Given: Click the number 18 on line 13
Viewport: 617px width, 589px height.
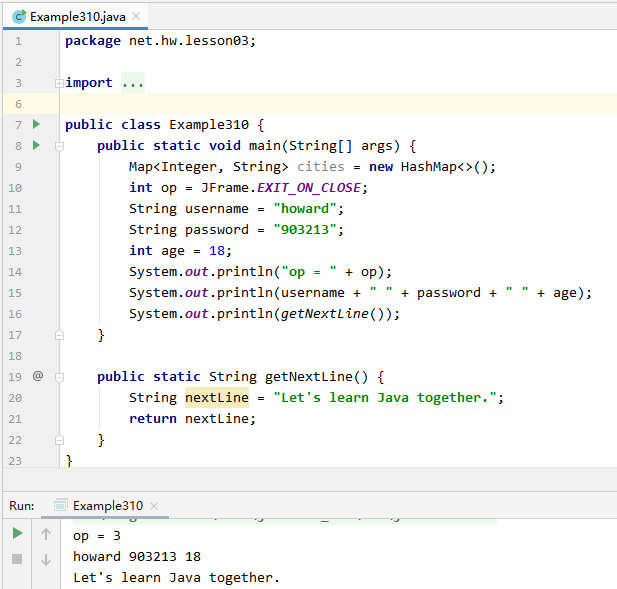Looking at the screenshot, I should tap(217, 251).
